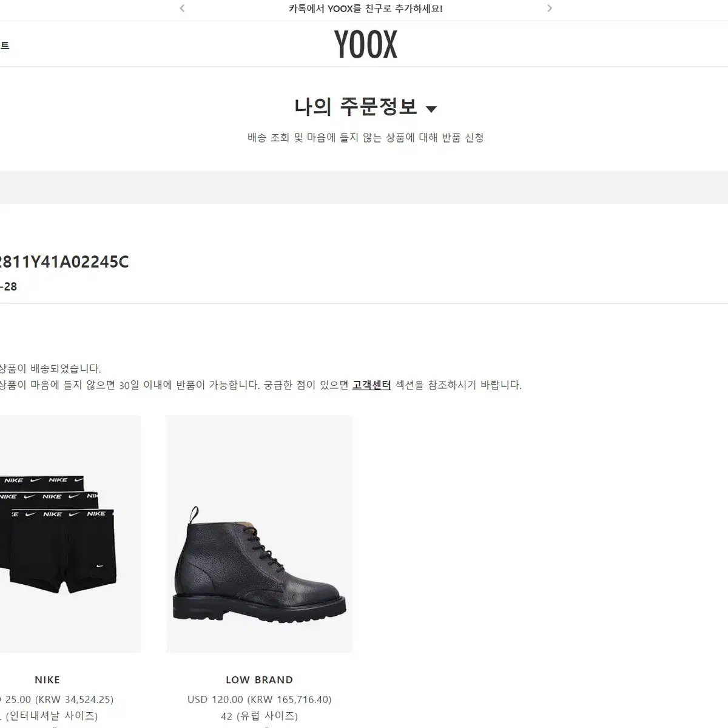The width and height of the screenshot is (728, 728).
Task: Expand the 나의 주문정보 dropdown arrow
Action: (431, 109)
